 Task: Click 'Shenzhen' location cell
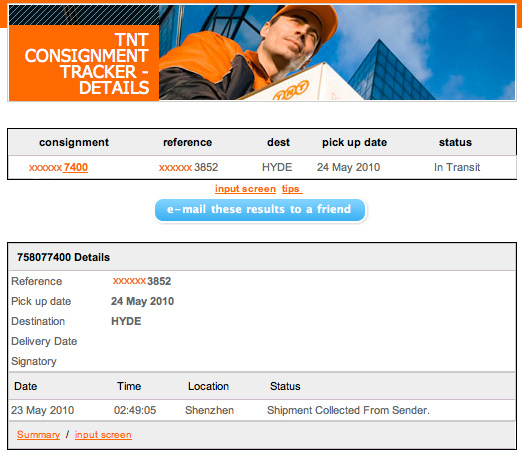click(x=209, y=410)
